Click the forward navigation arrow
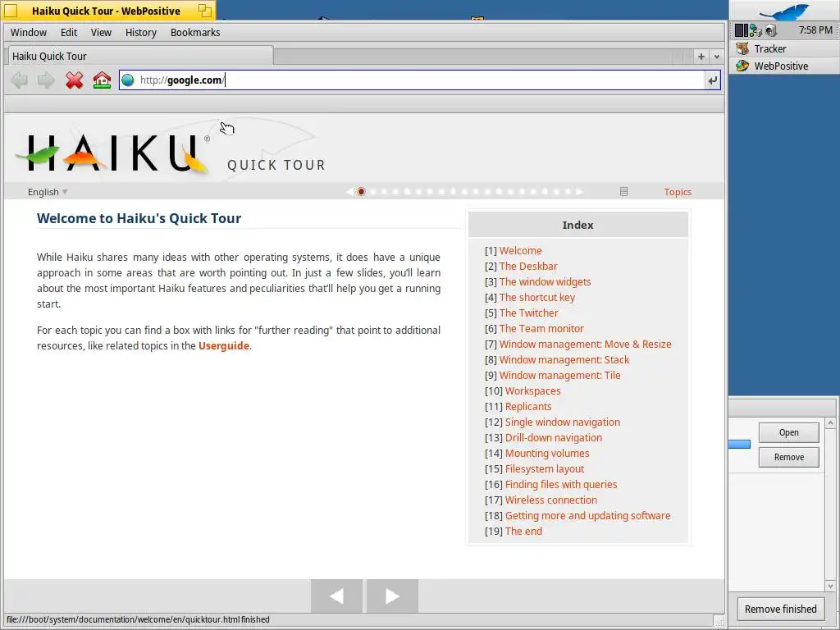840x630 pixels. click(46, 80)
